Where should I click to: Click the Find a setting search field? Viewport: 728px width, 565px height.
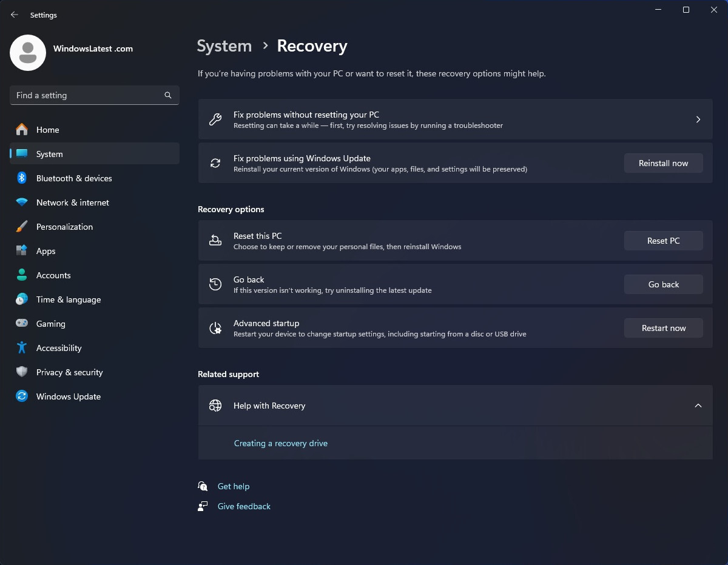click(95, 95)
